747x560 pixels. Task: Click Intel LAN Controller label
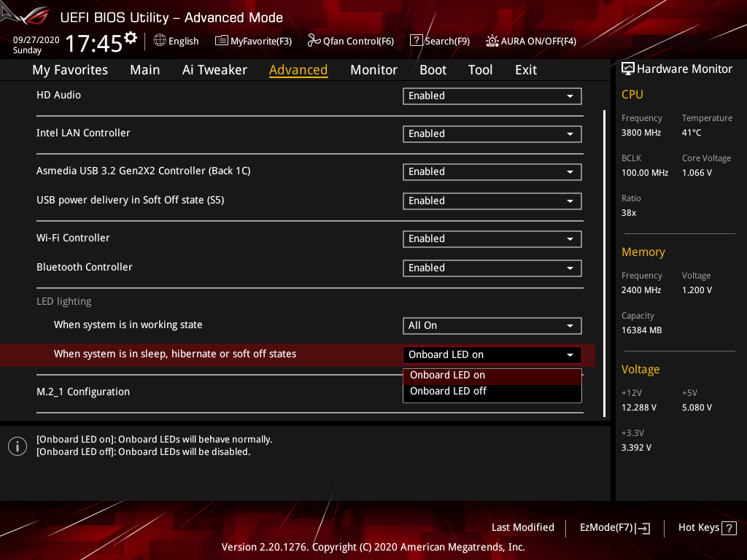click(83, 133)
